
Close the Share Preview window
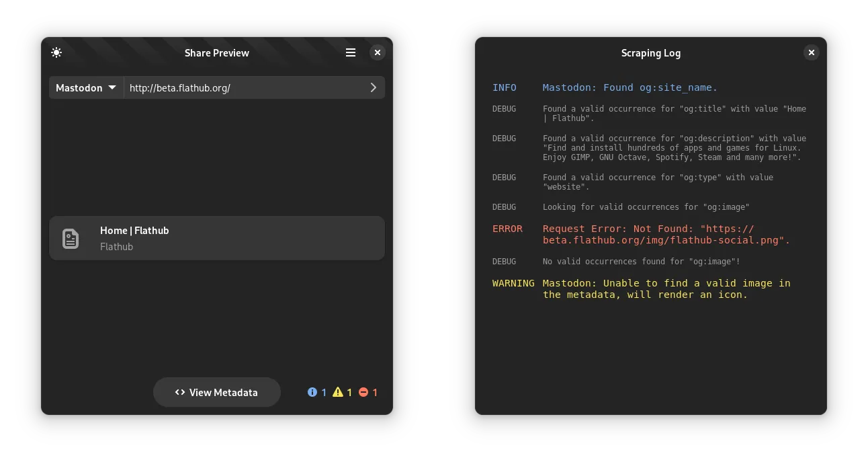[378, 52]
